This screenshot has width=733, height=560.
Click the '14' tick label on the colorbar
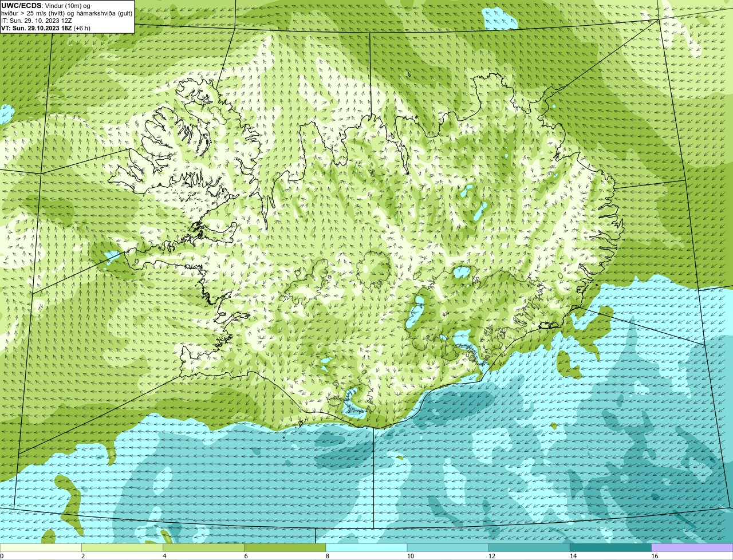click(573, 556)
